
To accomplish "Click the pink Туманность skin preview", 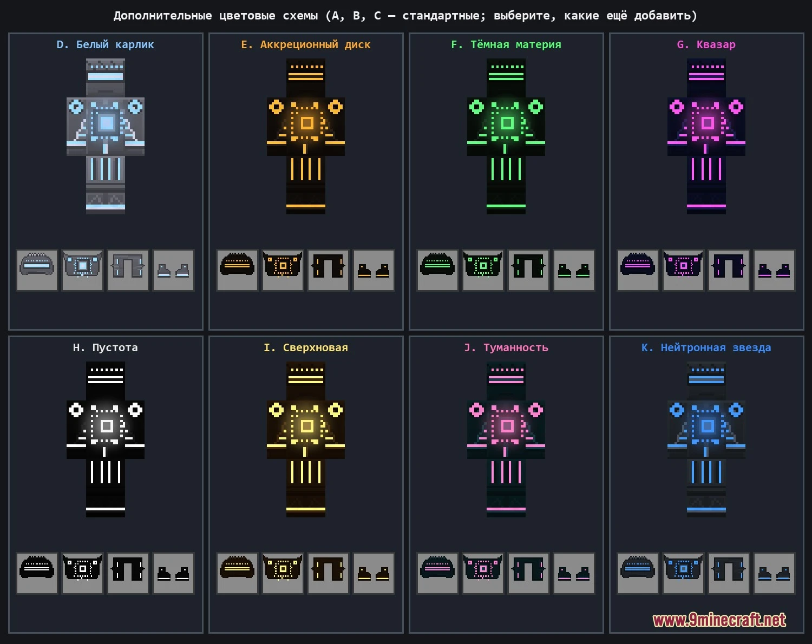I will coord(506,439).
